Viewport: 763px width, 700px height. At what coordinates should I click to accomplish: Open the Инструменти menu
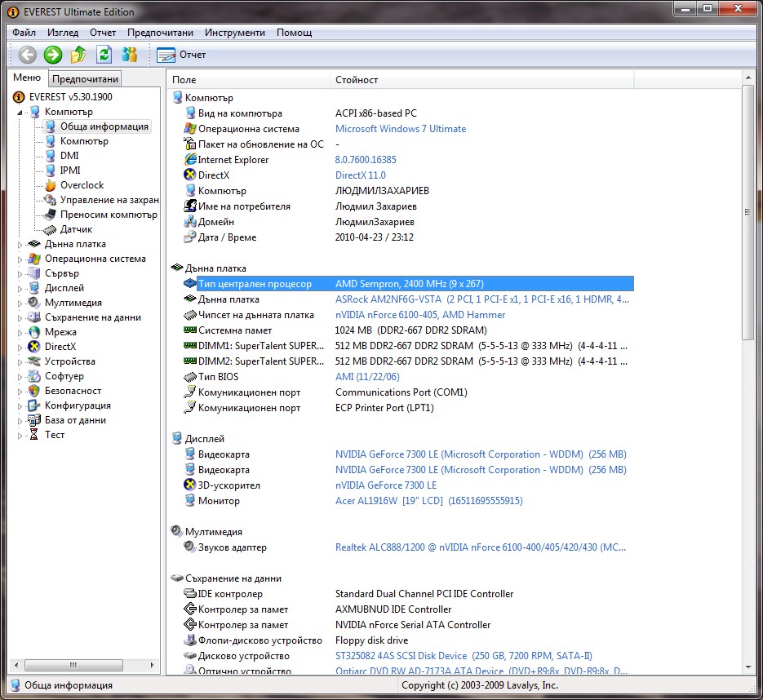pyautogui.click(x=234, y=33)
